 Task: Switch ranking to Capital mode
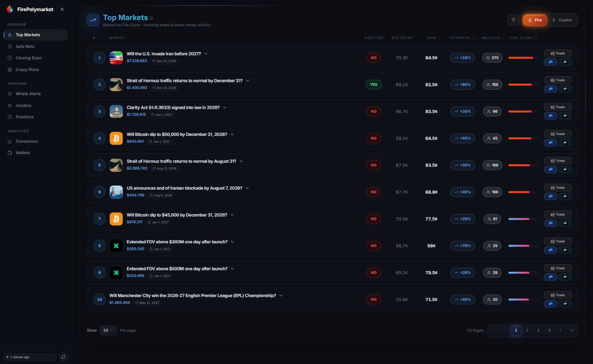click(x=562, y=20)
